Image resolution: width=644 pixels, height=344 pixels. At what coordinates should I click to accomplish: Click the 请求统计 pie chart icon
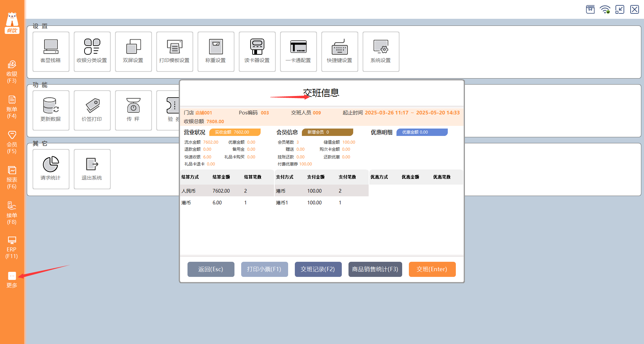[51, 165]
